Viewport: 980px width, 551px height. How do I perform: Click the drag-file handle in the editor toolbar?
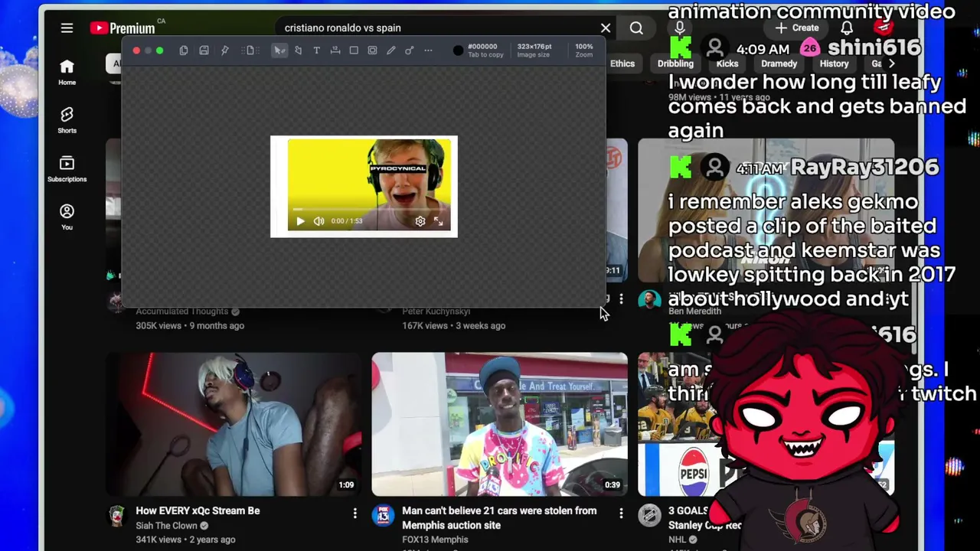coord(250,51)
